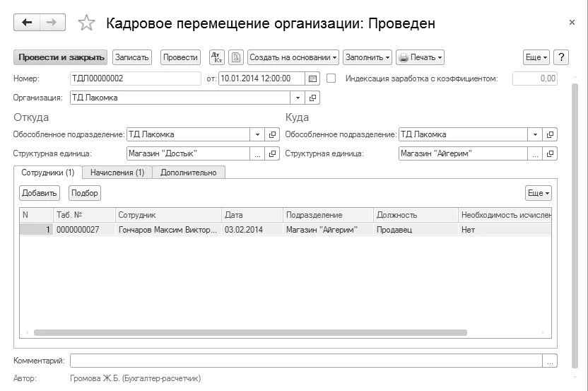
Task: Go back with the left arrow button
Action: pyautogui.click(x=27, y=23)
